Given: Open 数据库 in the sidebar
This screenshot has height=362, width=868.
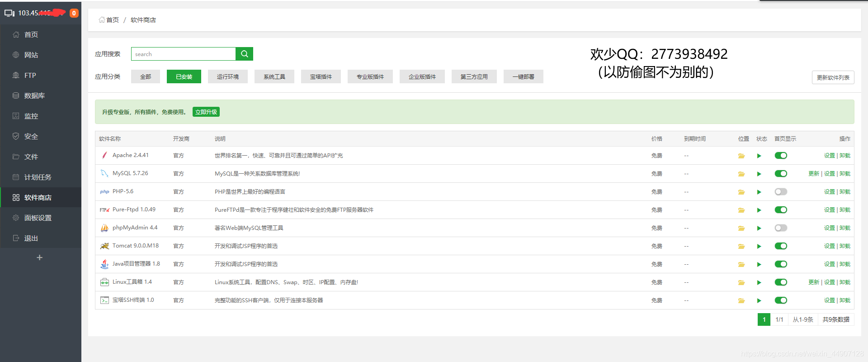Looking at the screenshot, I should (41, 95).
